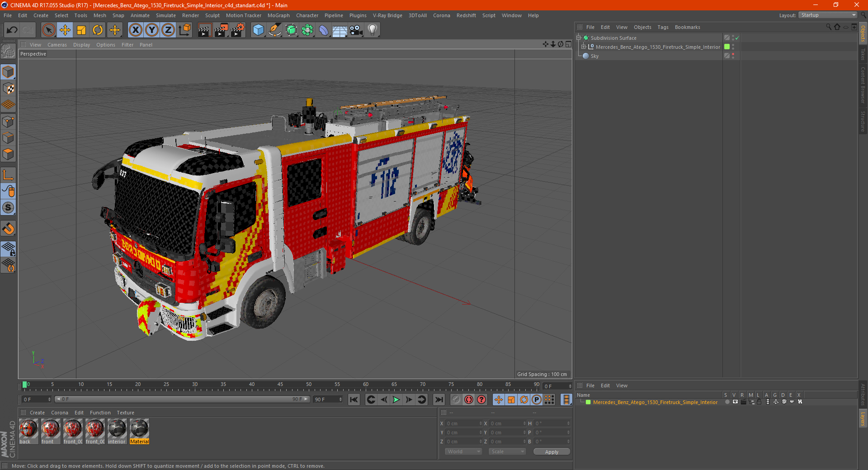Select the Rotate tool
This screenshot has width=868, height=470.
(98, 30)
